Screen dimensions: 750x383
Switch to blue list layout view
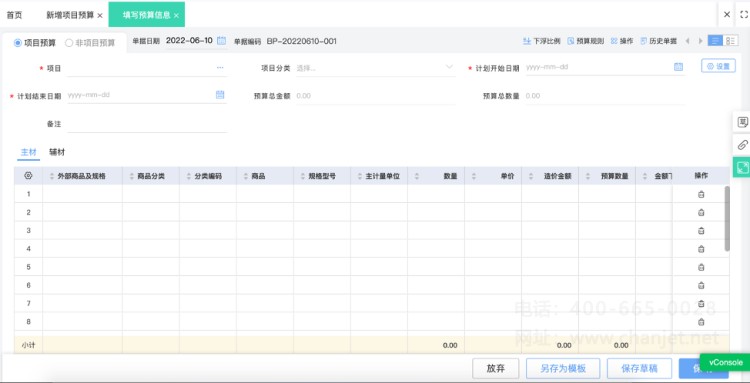715,41
